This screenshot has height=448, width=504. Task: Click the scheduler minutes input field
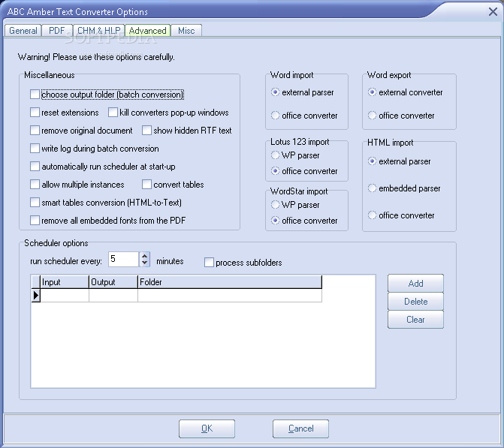point(124,259)
